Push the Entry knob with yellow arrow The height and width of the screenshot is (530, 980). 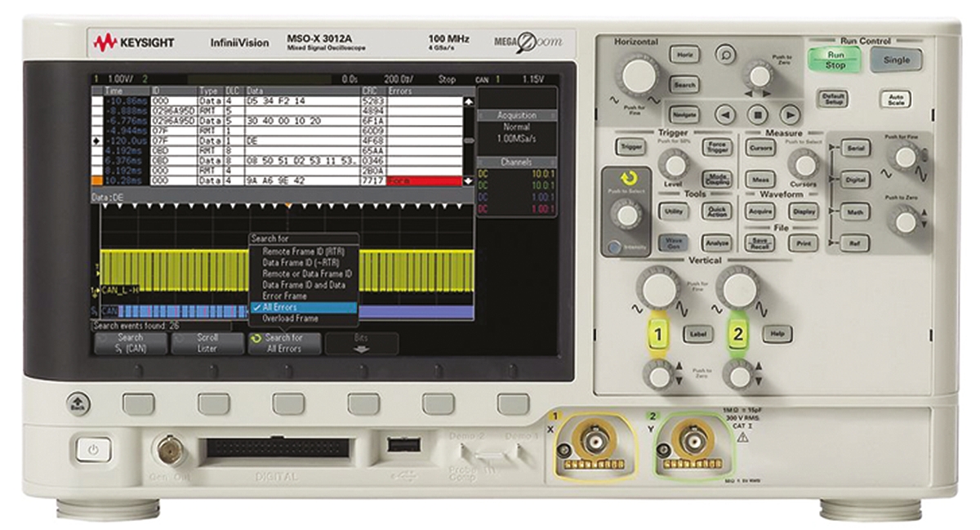[x=626, y=215]
